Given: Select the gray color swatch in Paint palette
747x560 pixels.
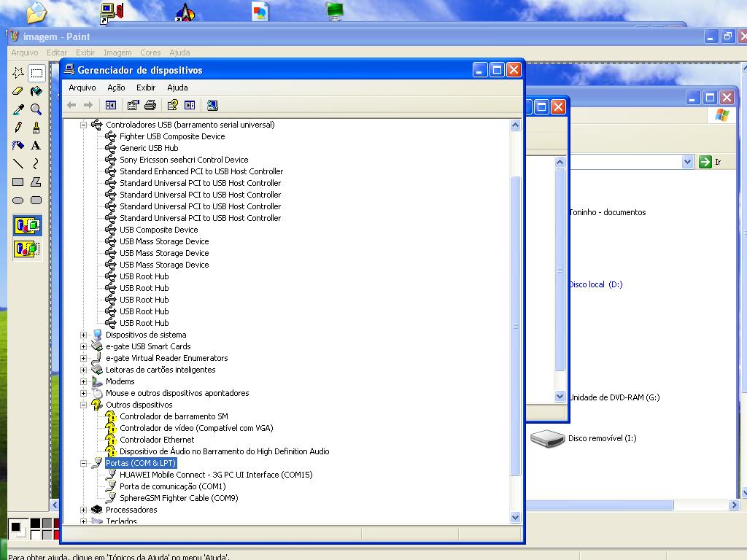Looking at the screenshot, I should 47,524.
